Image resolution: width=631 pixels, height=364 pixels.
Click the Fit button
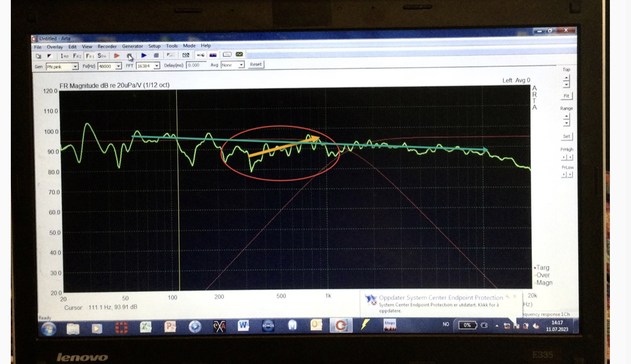click(x=566, y=96)
